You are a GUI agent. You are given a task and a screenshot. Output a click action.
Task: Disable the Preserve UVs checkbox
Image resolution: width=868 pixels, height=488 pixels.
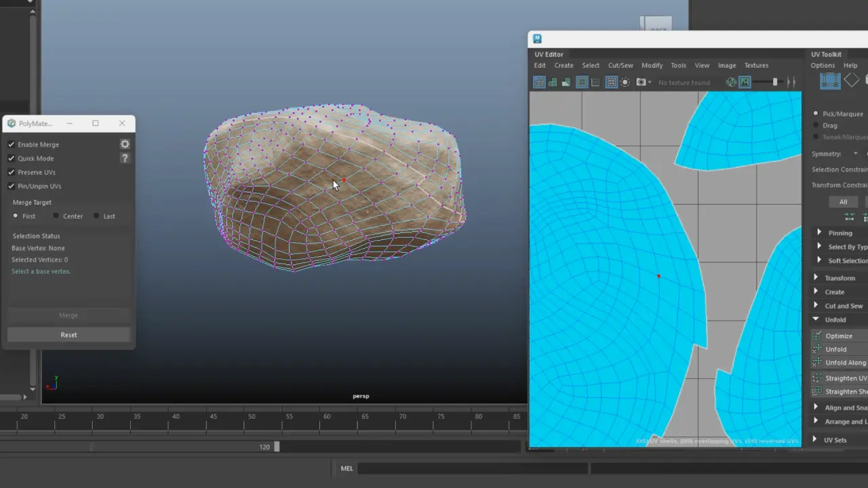pos(12,172)
